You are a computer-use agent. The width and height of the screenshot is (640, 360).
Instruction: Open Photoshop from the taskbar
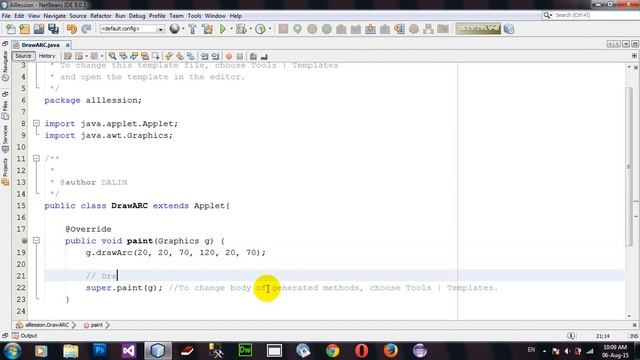[100, 350]
